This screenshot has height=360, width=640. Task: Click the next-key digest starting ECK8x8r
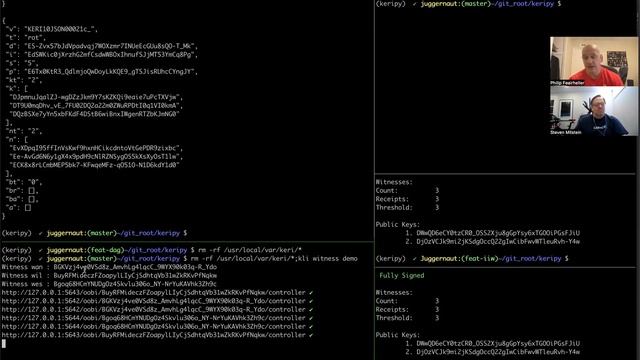click(x=94, y=165)
